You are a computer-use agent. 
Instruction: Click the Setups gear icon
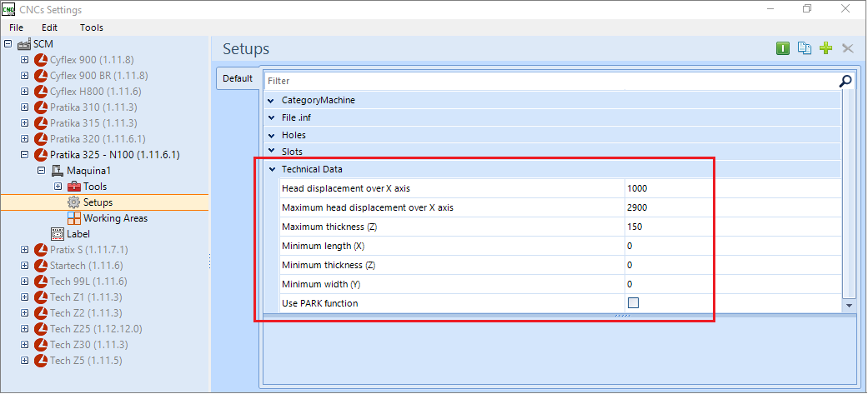pos(74,202)
